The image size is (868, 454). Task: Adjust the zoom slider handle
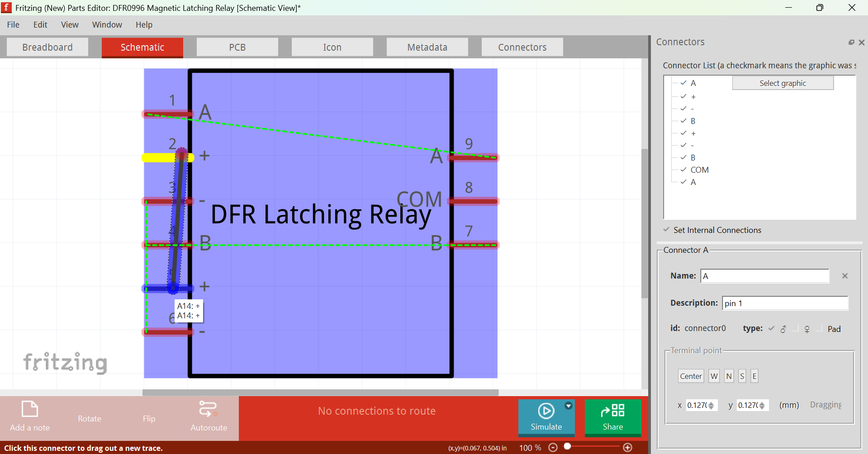tap(567, 446)
